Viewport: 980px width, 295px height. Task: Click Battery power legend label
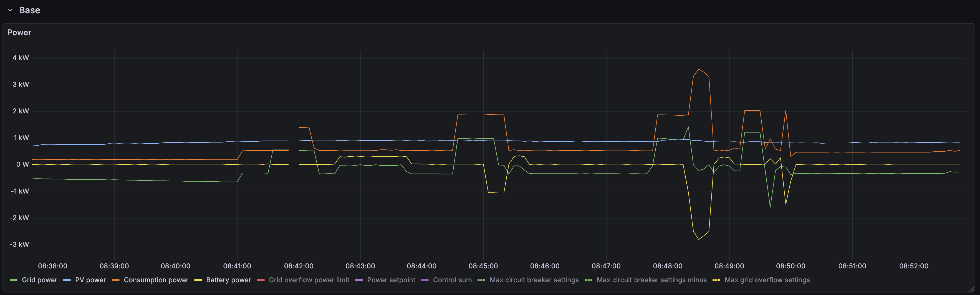[228, 280]
